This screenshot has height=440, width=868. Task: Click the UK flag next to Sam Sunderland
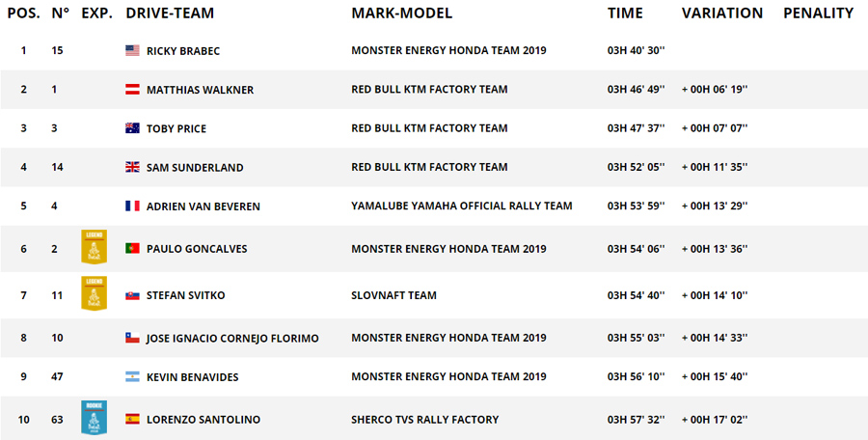(133, 167)
